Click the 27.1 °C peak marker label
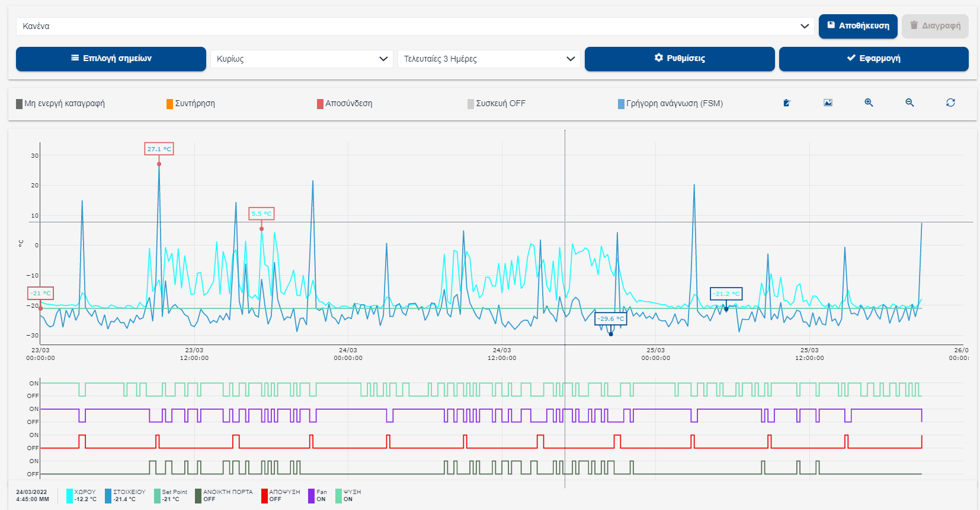The width and height of the screenshot is (980, 510). tap(159, 149)
